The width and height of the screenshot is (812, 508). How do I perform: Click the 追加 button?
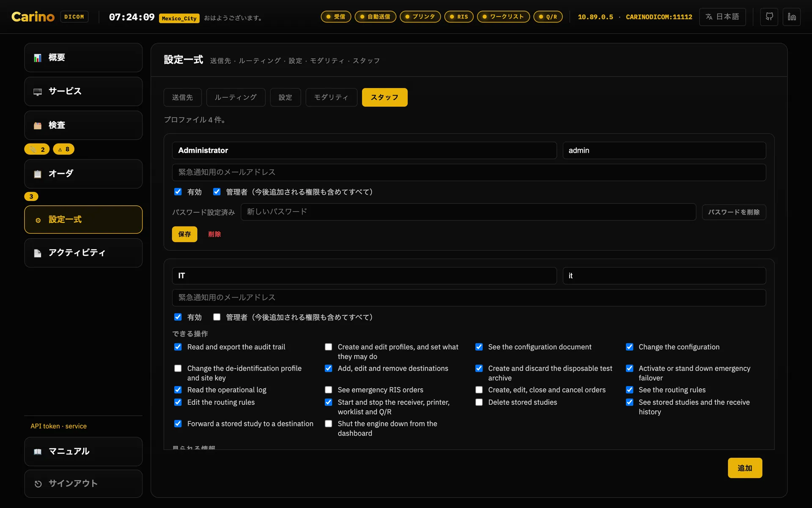(745, 468)
